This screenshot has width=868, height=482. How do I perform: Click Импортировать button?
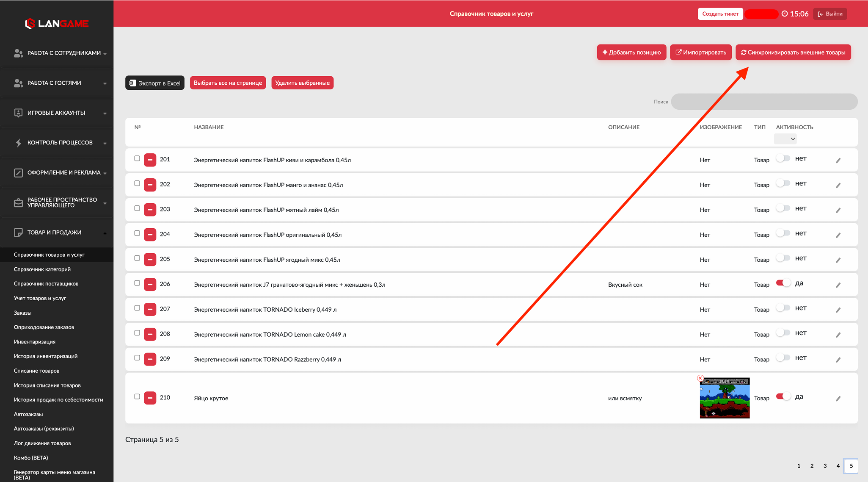click(x=701, y=53)
